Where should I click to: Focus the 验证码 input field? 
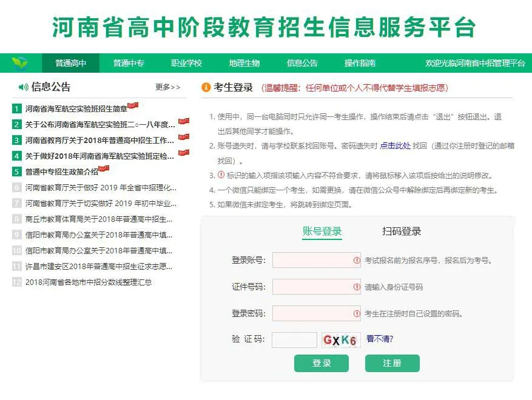point(294,340)
